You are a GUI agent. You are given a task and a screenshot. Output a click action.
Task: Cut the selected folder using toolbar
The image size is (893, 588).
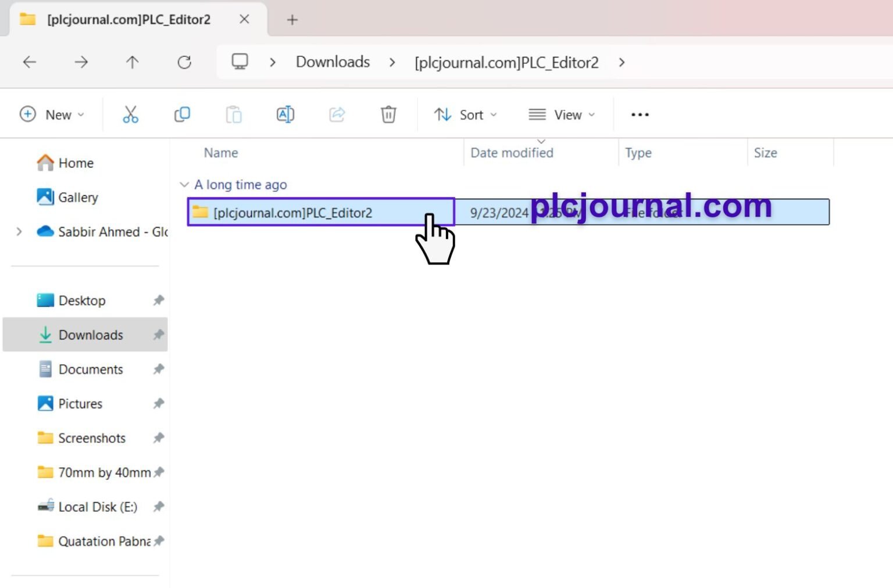(x=130, y=114)
